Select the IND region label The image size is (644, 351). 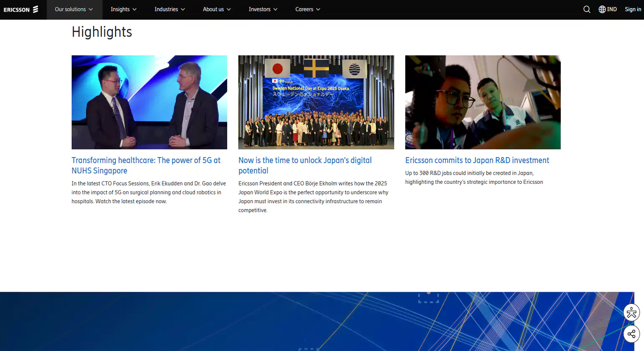point(612,9)
